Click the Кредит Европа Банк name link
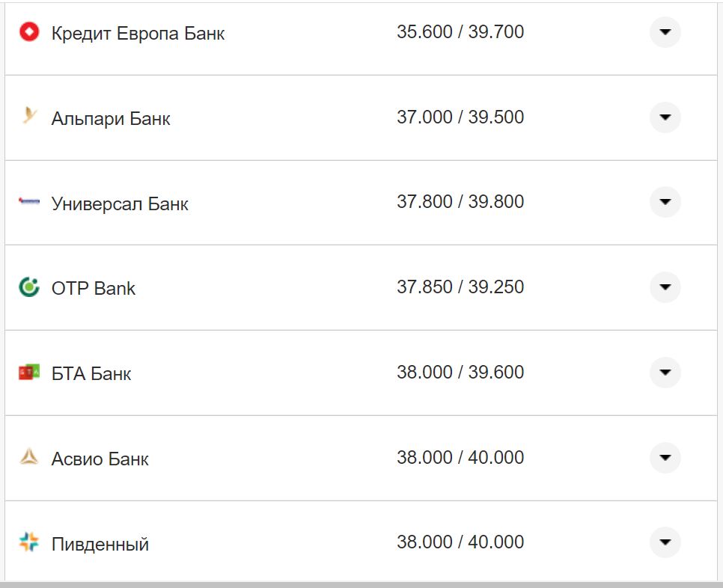Image resolution: width=723 pixels, height=588 pixels. click(x=137, y=33)
